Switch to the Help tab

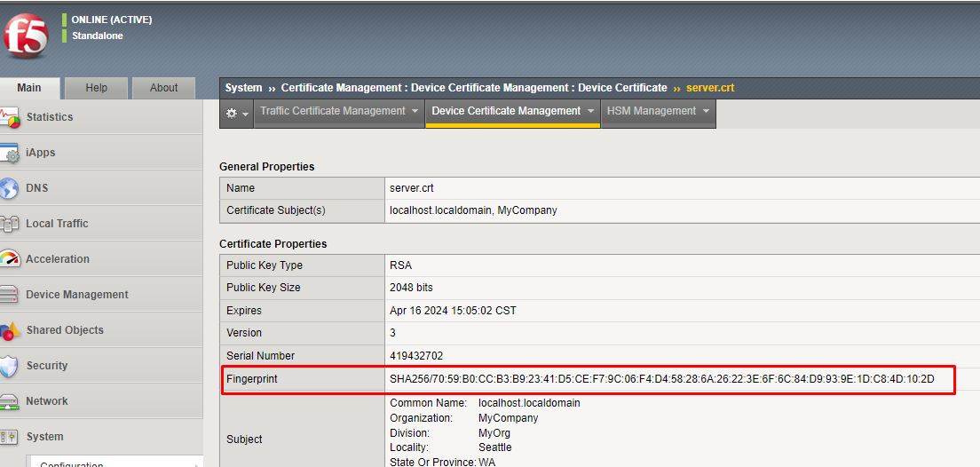coord(97,88)
